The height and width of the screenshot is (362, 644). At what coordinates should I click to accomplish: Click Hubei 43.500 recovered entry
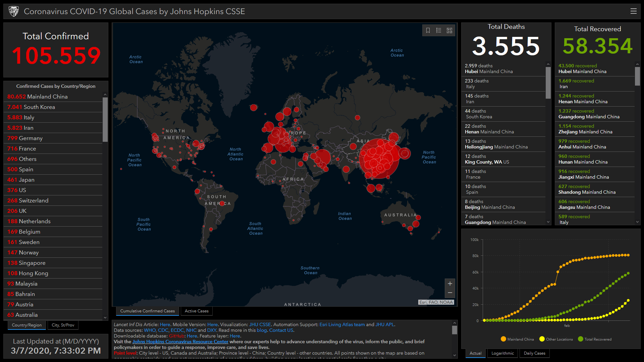tap(595, 69)
